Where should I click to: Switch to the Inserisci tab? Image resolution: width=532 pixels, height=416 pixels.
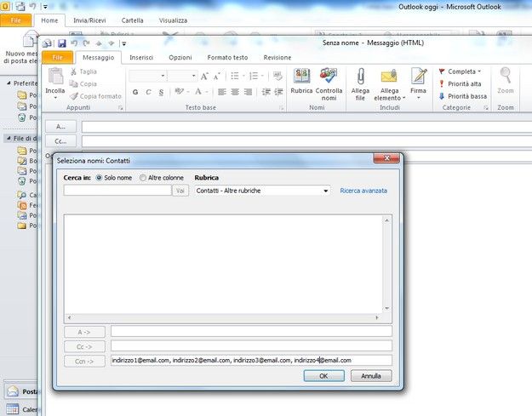[x=141, y=57]
